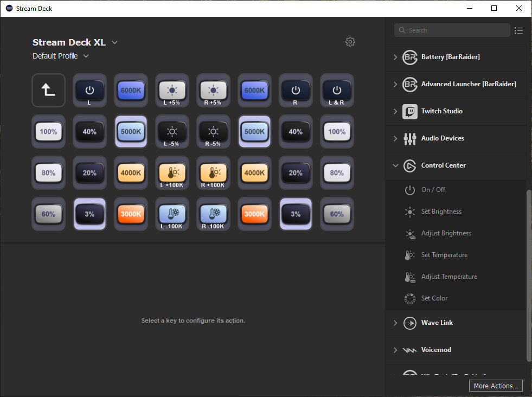Open the Stream Deck settings gear
Screen dimensions: 532x397
tap(350, 42)
